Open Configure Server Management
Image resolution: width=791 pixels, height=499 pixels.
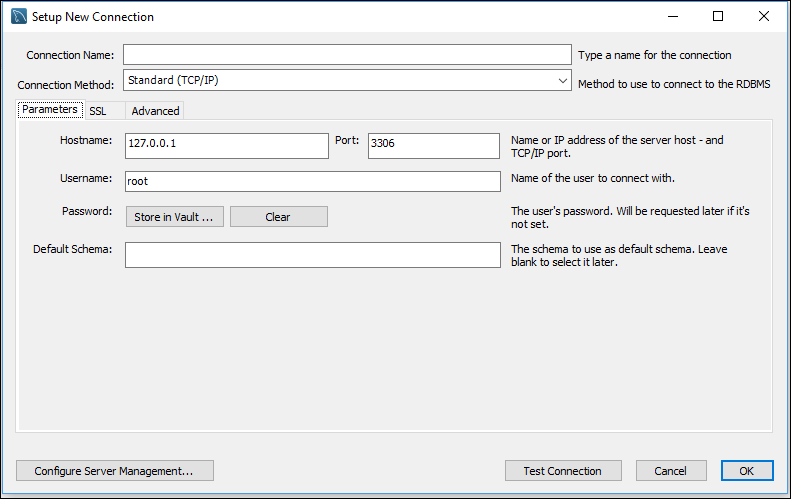click(115, 471)
